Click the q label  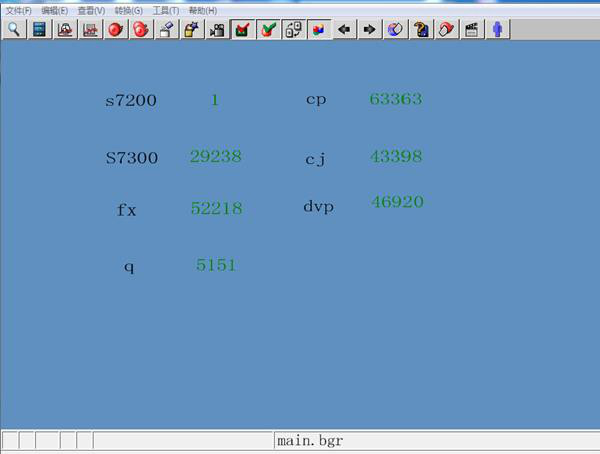pyautogui.click(x=129, y=266)
